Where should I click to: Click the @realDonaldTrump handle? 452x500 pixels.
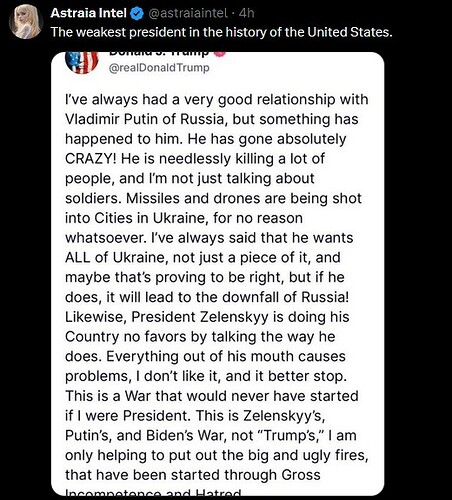pyautogui.click(x=159, y=68)
